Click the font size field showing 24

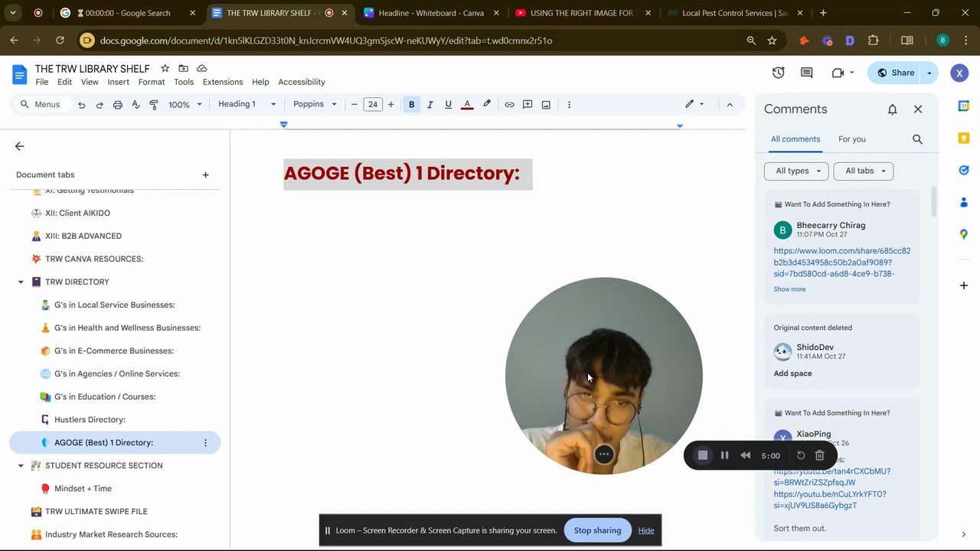pos(372,105)
